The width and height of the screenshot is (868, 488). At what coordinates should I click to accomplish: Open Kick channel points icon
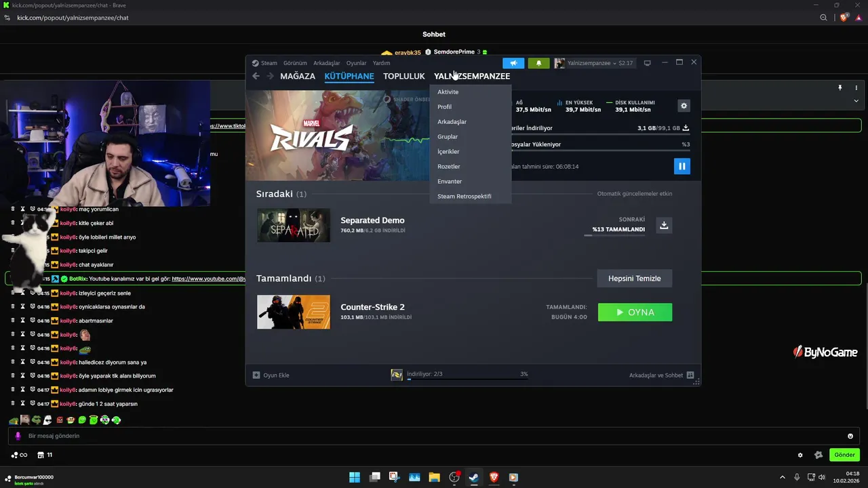click(x=19, y=455)
